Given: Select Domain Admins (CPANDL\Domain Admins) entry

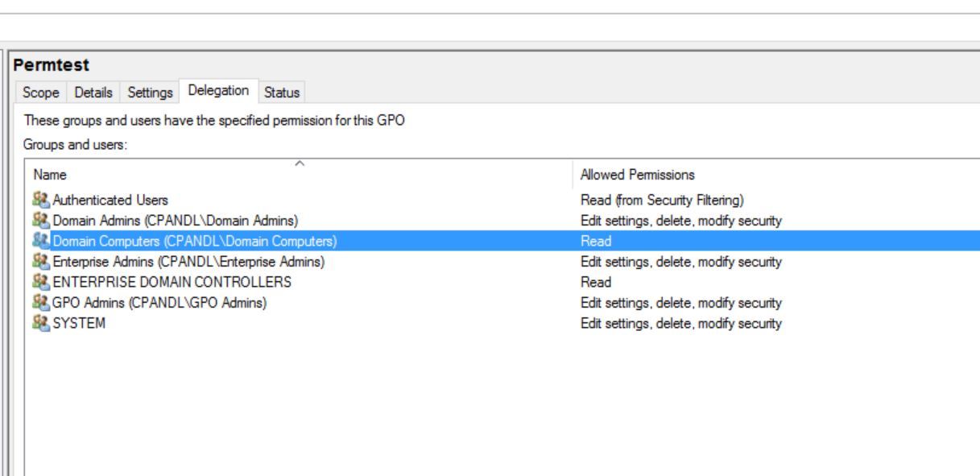Looking at the screenshot, I should [x=176, y=219].
